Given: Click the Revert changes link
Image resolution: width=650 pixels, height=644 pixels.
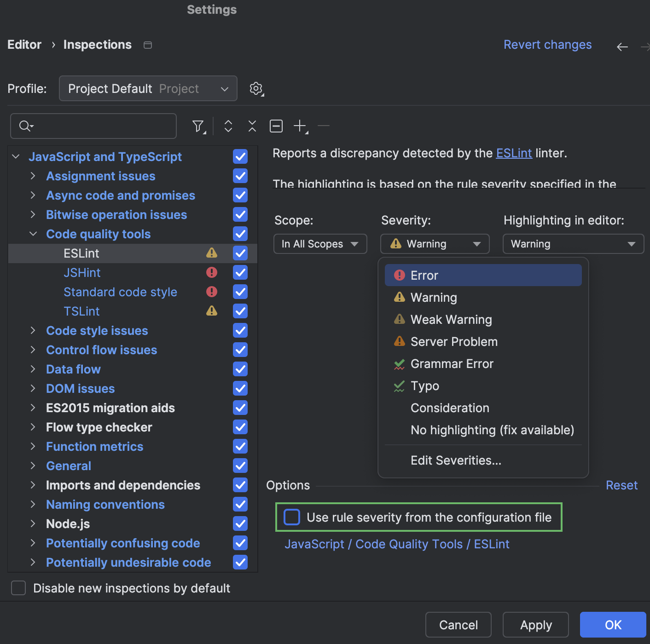Looking at the screenshot, I should point(547,44).
